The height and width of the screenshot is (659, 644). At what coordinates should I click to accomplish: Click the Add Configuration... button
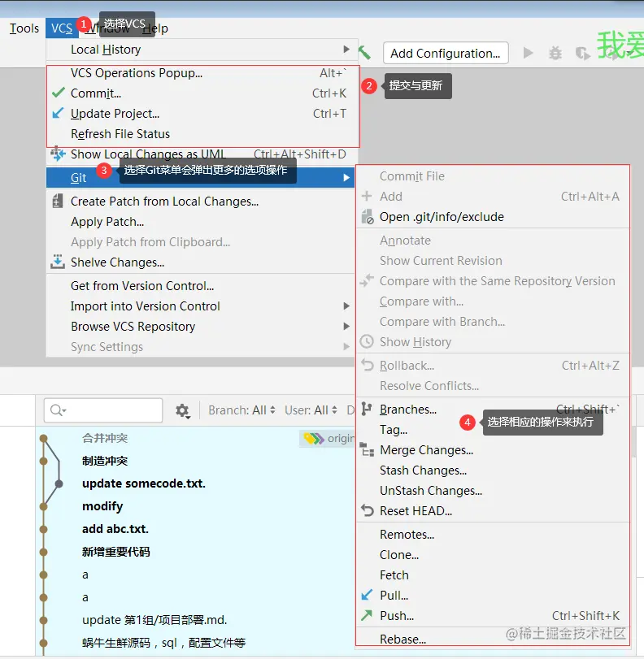click(446, 53)
